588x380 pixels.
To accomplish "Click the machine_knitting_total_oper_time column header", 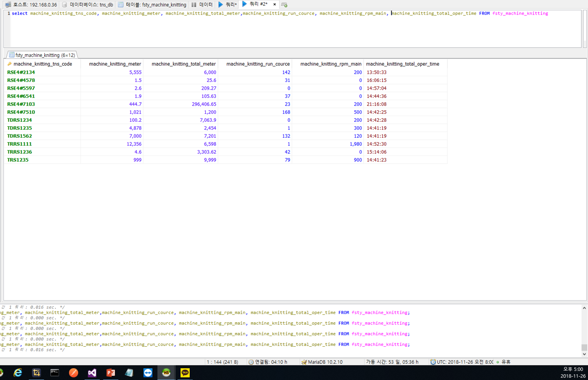I will point(402,64).
